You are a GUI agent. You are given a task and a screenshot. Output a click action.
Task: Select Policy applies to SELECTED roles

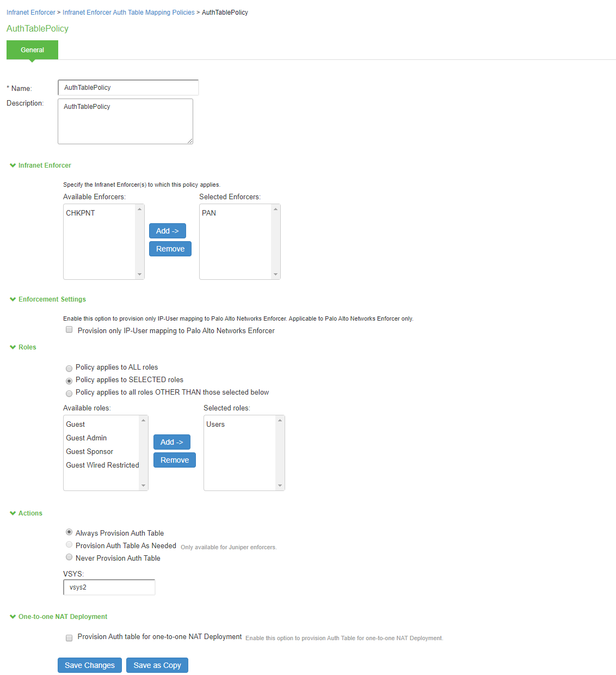(69, 381)
